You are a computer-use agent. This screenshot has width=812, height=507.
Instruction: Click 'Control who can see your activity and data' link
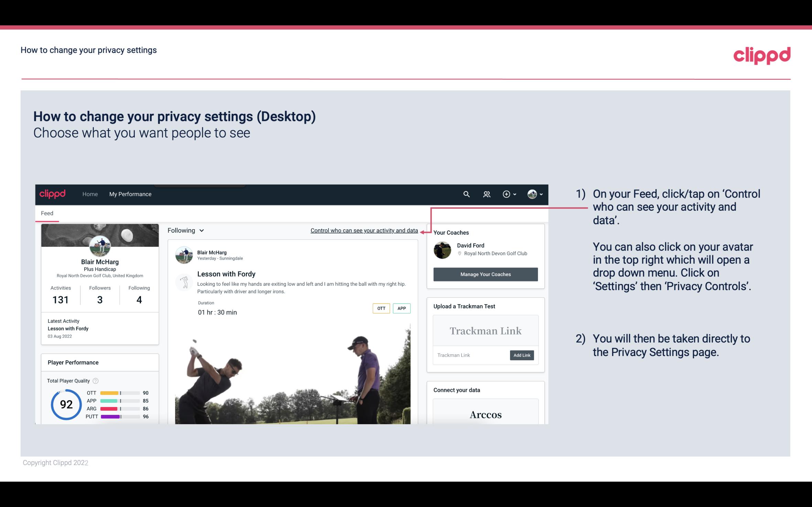pos(364,230)
